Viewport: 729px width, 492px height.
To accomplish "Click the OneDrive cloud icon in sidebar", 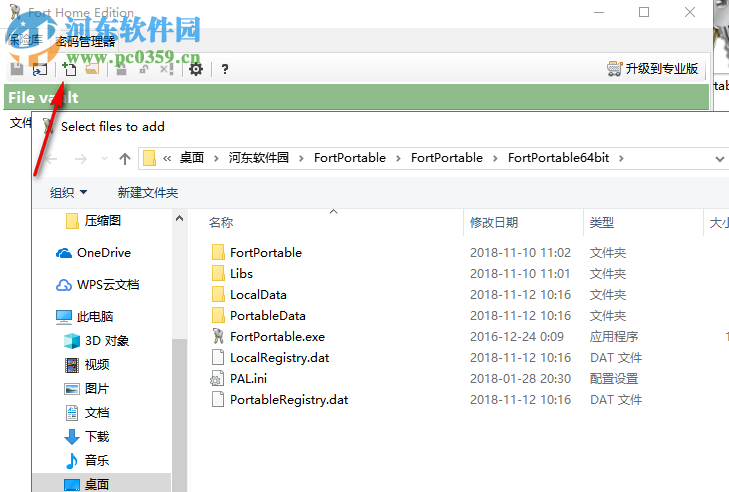I will click(64, 253).
